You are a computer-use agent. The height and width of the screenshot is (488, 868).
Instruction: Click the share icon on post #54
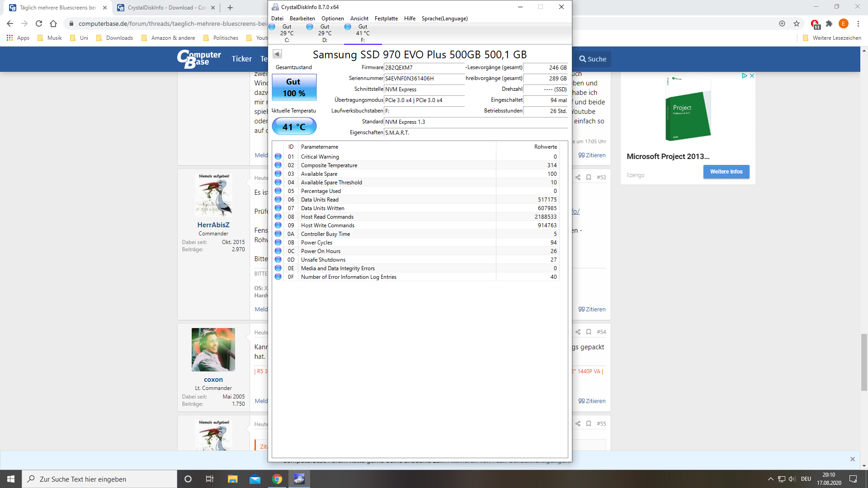point(578,332)
